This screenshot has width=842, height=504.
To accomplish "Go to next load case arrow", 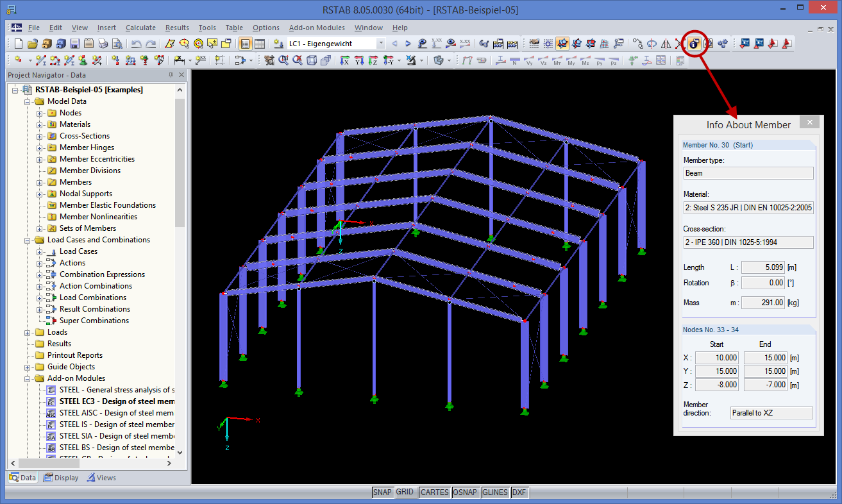I will (x=408, y=44).
